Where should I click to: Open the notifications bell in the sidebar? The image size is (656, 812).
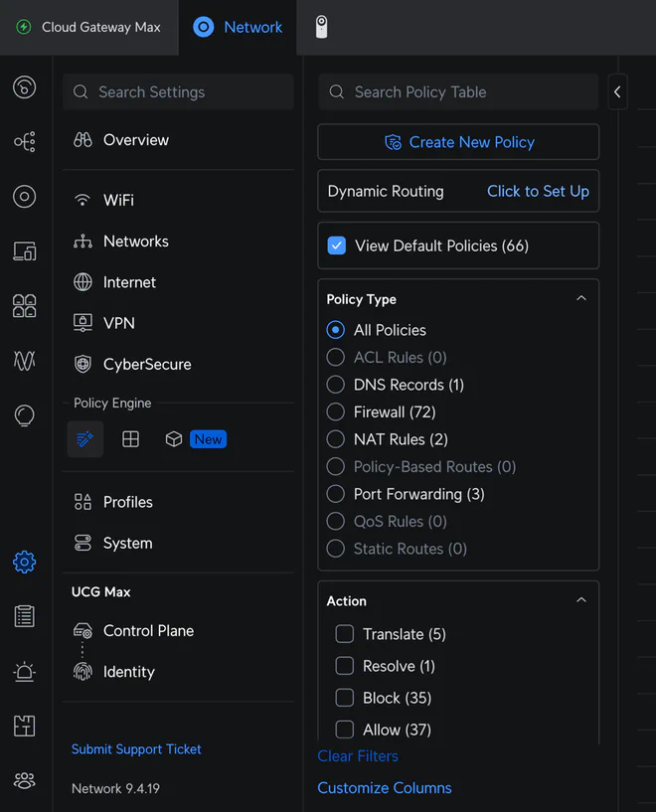pos(24,672)
